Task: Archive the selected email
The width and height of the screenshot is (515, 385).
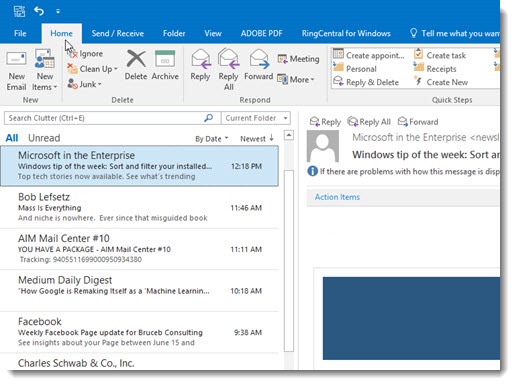Action: click(x=165, y=65)
